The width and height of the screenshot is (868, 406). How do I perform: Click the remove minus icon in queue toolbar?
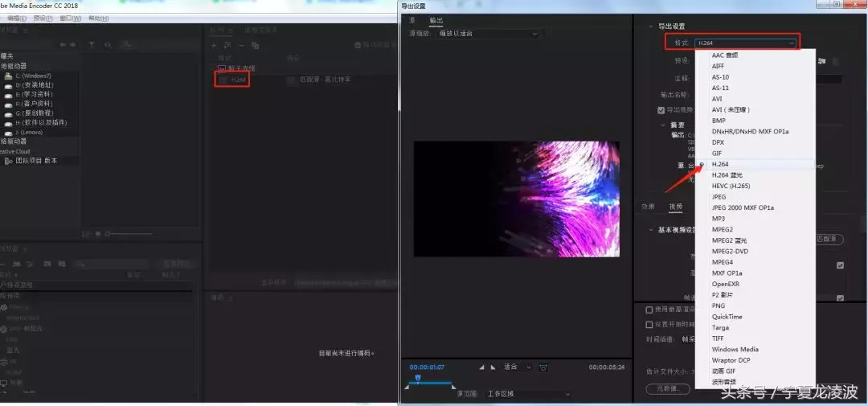[x=241, y=45]
